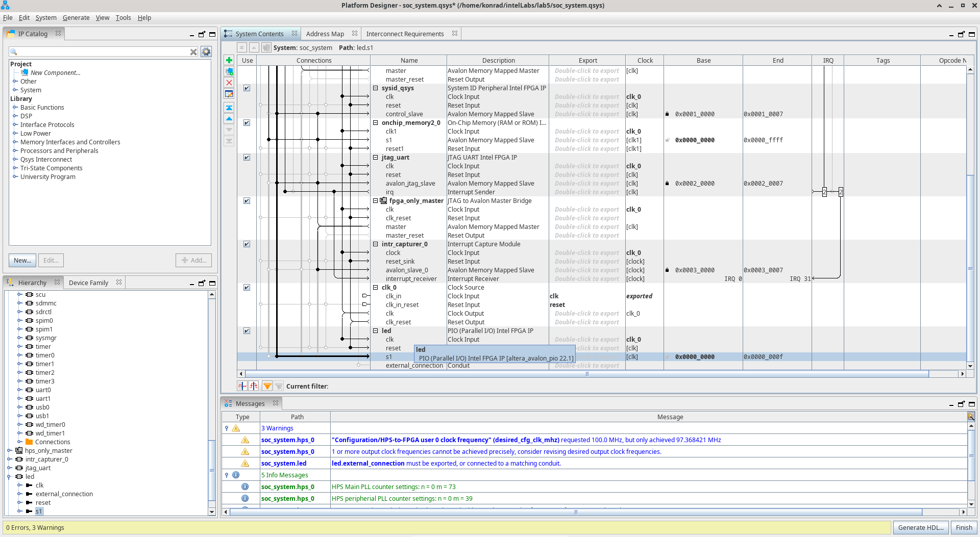Click the lock icon beside base 0x0002_0000

pos(667,184)
